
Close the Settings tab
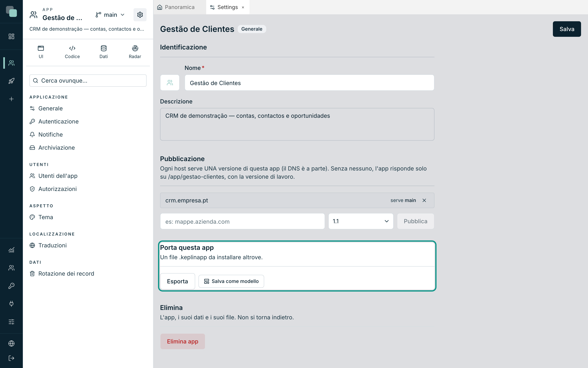(243, 7)
